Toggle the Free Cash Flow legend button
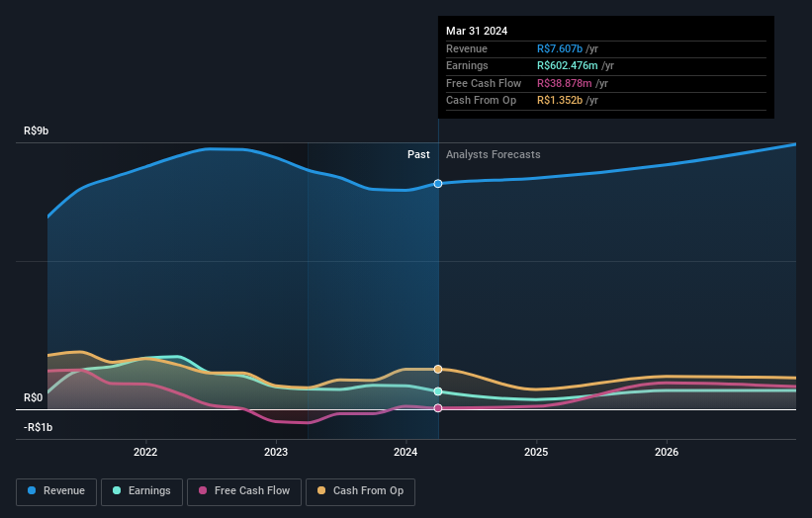 (244, 491)
